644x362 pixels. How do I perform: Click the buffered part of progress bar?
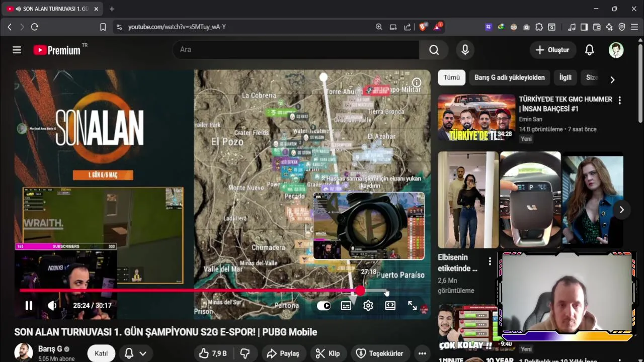375,291
